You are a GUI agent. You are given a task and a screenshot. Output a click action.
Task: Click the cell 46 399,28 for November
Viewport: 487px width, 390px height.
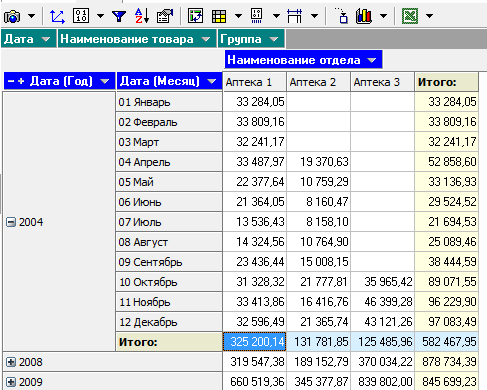[382, 302]
